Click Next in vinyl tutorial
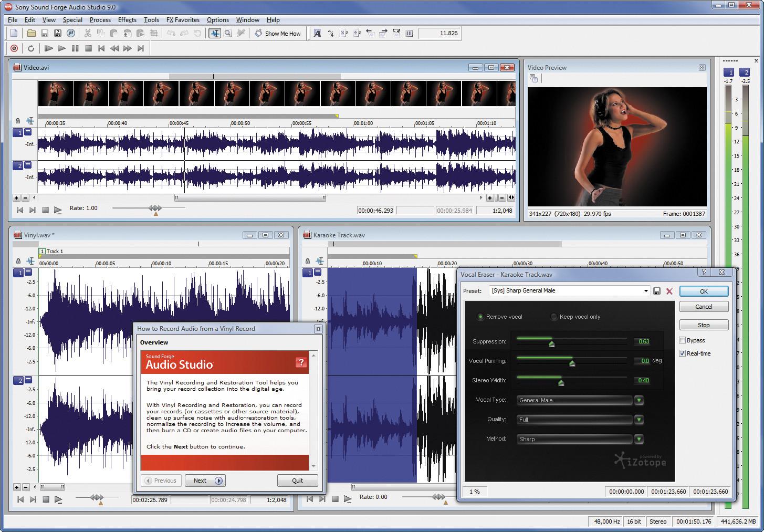The image size is (764, 532). pos(205,481)
